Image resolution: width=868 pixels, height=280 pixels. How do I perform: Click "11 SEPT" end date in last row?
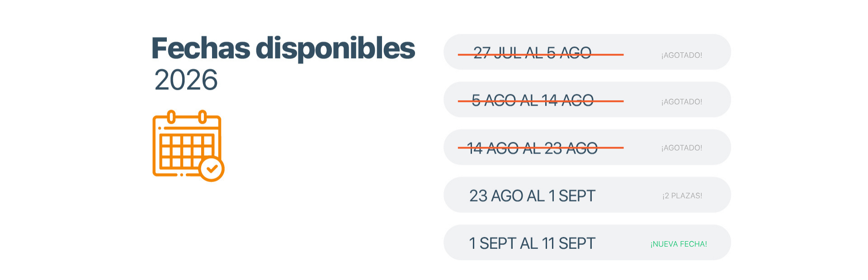pyautogui.click(x=569, y=244)
